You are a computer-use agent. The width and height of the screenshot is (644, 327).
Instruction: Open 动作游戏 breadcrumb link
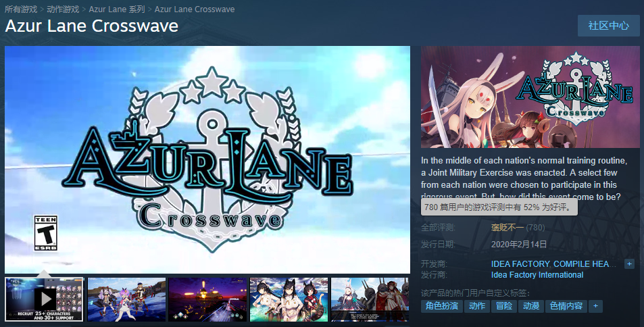pos(63,9)
